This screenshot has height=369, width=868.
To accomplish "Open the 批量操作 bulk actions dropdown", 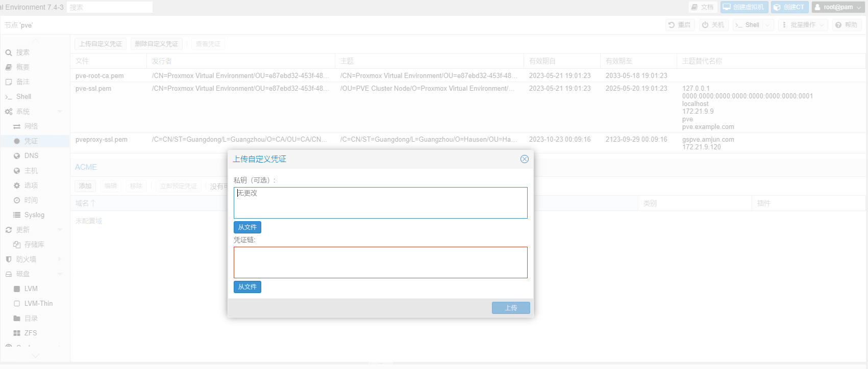I will (803, 25).
